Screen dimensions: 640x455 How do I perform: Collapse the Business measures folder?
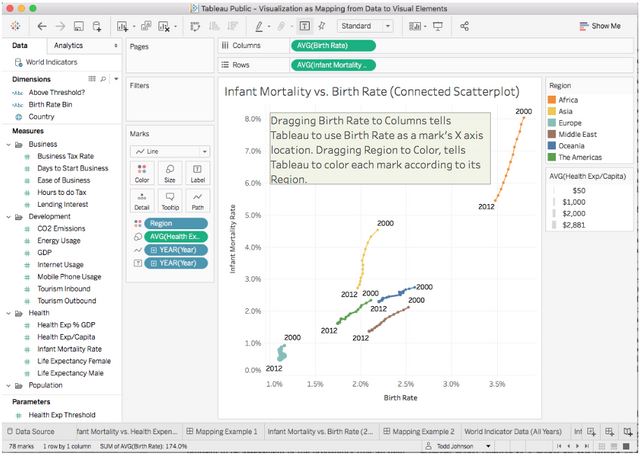click(x=8, y=144)
